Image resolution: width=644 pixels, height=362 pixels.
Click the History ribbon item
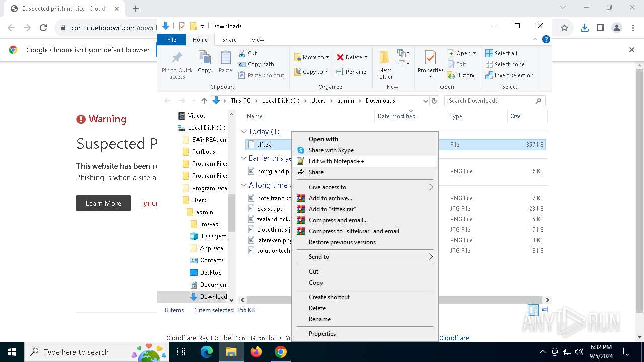coord(461,75)
